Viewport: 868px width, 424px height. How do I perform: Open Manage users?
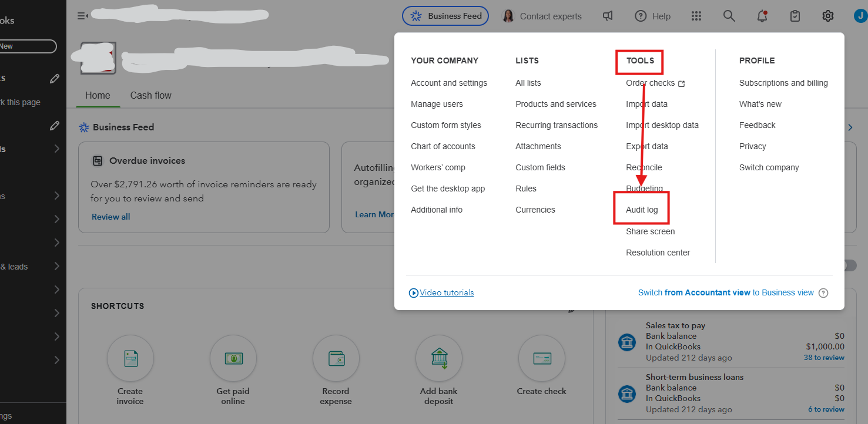pyautogui.click(x=437, y=104)
